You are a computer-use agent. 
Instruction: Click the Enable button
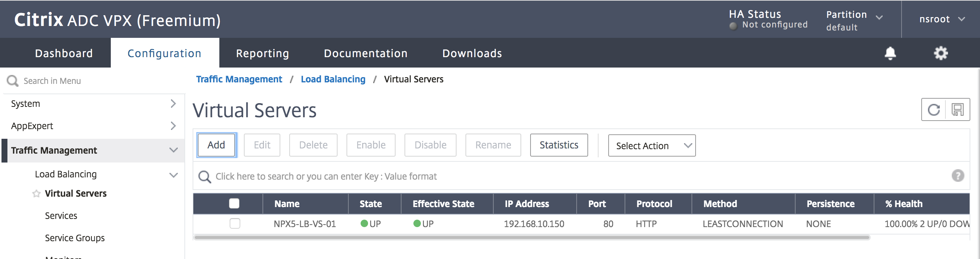(x=371, y=145)
